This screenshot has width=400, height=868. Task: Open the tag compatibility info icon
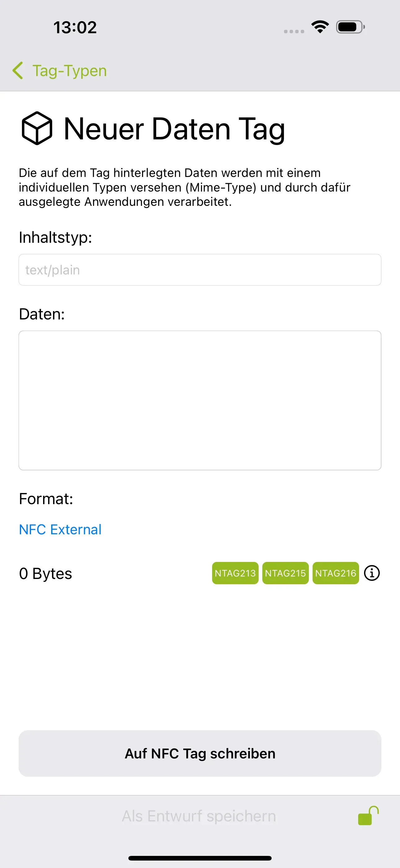(x=372, y=573)
